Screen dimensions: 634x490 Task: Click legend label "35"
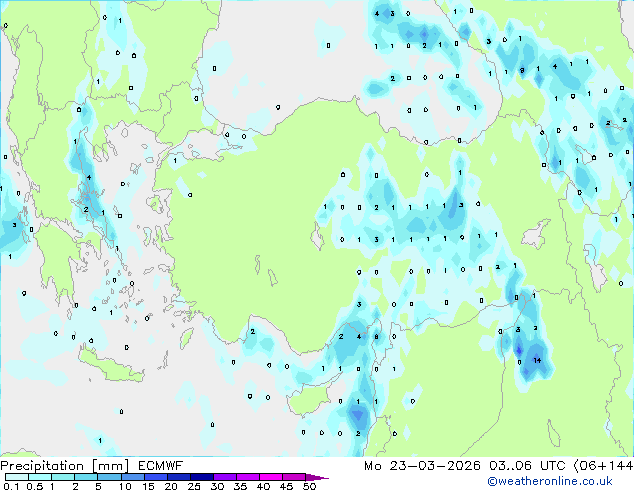coord(240,486)
